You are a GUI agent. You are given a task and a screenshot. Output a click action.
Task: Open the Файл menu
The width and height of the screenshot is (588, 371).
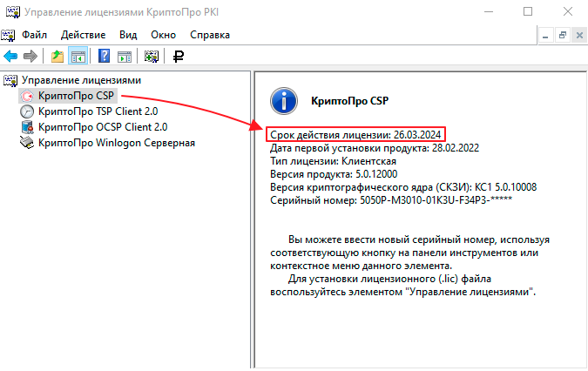point(34,35)
